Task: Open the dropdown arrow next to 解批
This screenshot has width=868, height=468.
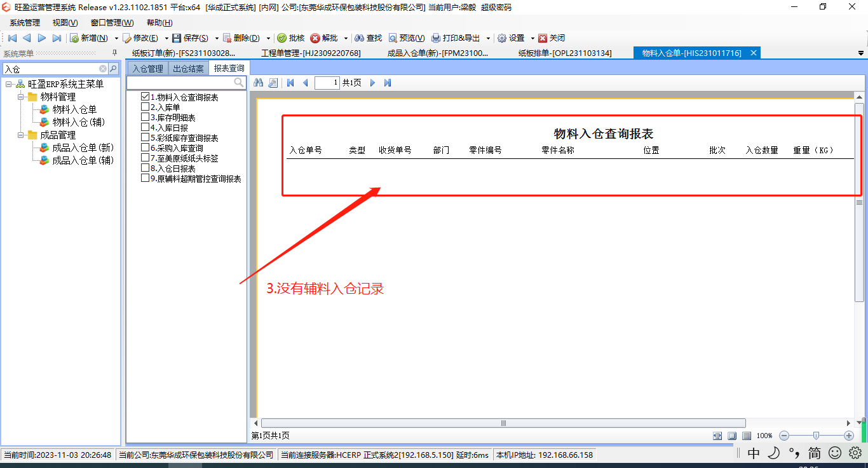Action: (346, 38)
